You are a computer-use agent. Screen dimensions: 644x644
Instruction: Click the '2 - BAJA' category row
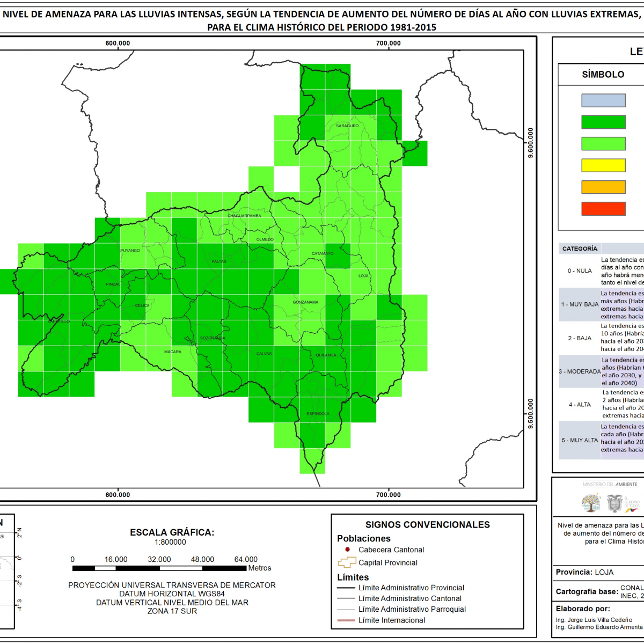601,338
